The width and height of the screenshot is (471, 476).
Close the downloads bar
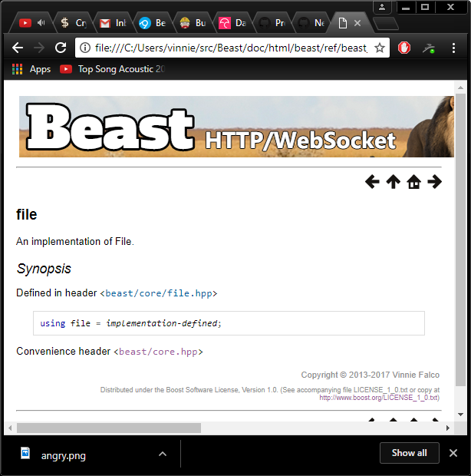point(453,453)
